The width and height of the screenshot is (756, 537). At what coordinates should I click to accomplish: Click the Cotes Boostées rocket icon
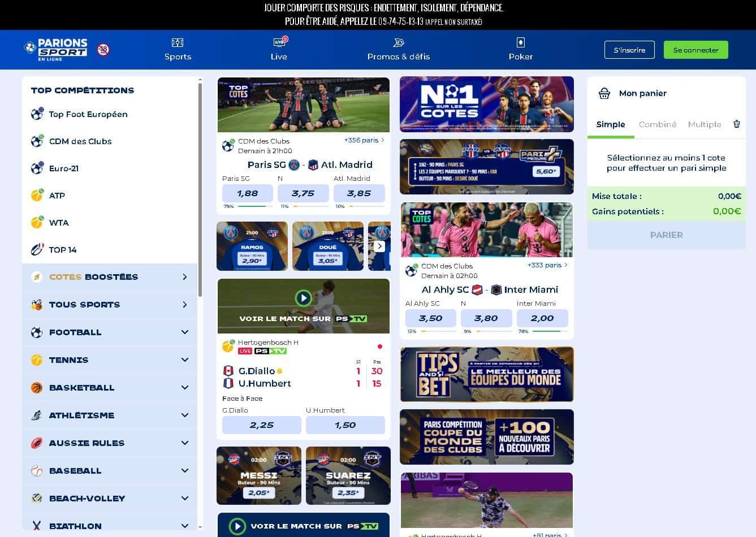37,277
